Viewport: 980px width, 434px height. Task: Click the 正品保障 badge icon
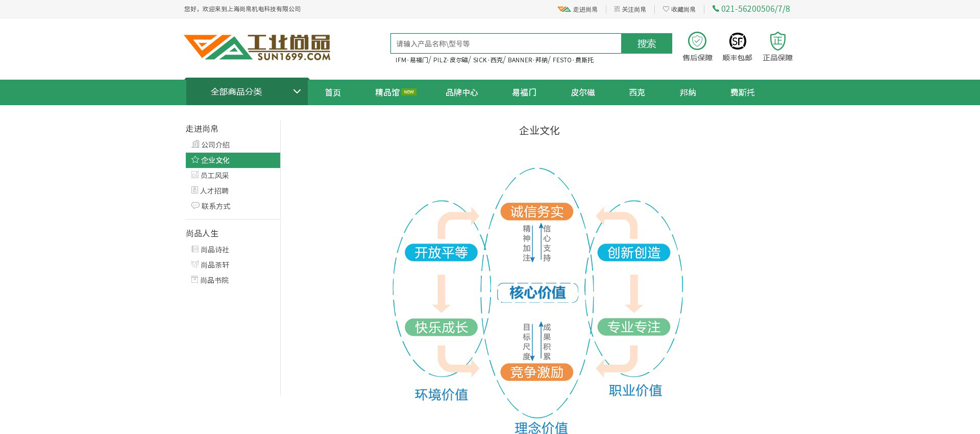[777, 41]
